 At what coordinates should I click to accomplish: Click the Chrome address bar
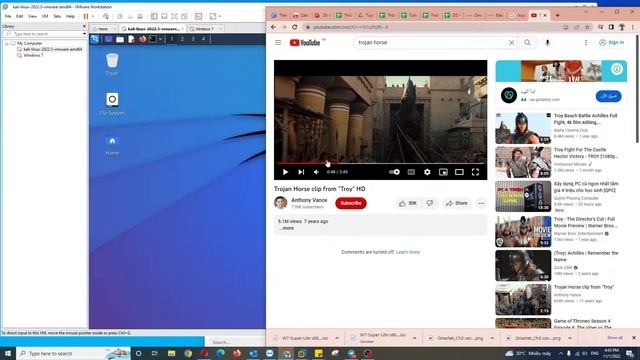pyautogui.click(x=433, y=27)
